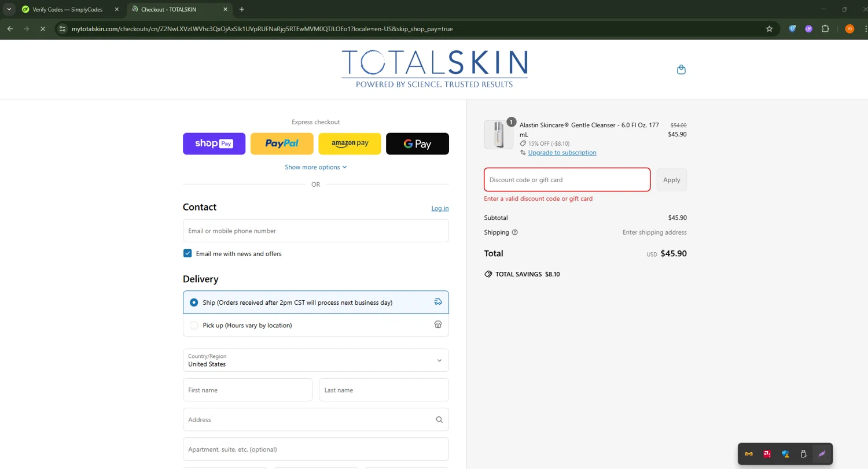Uncheck Email me with news and offers
This screenshot has height=469, width=868.
coord(187,253)
